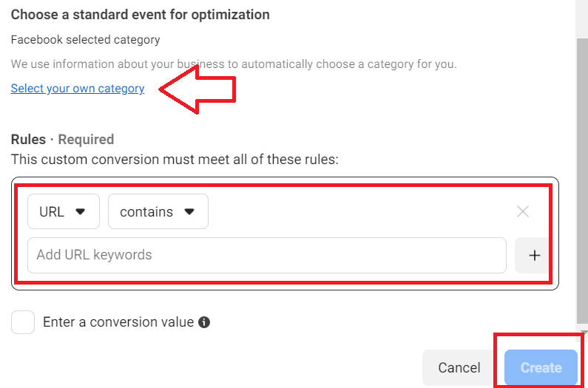Screen dimensions: 588x388
Task: Click the Enter a conversion value label
Action: click(x=118, y=322)
